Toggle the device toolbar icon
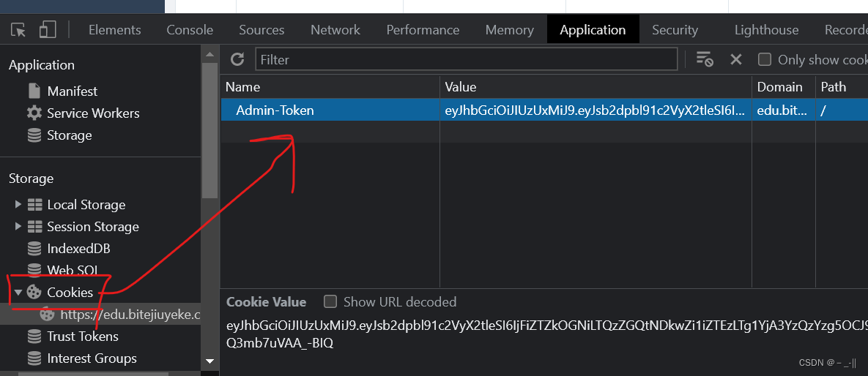 coord(48,30)
